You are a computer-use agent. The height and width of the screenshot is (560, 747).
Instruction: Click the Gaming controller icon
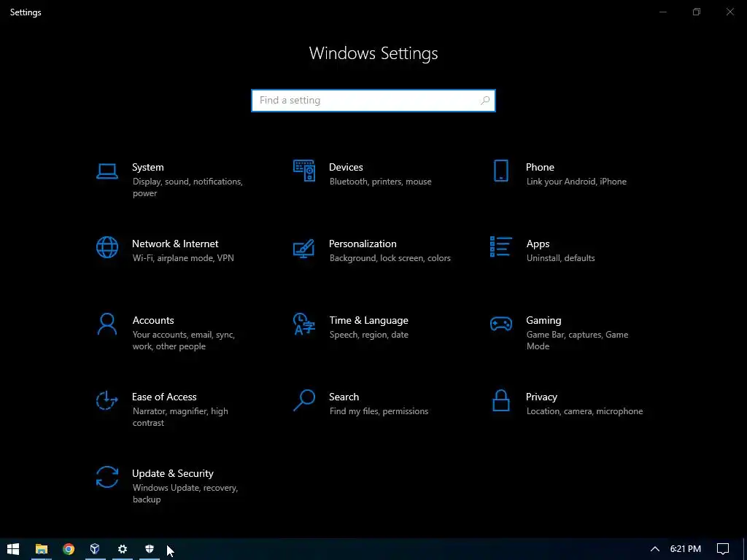tap(500, 324)
